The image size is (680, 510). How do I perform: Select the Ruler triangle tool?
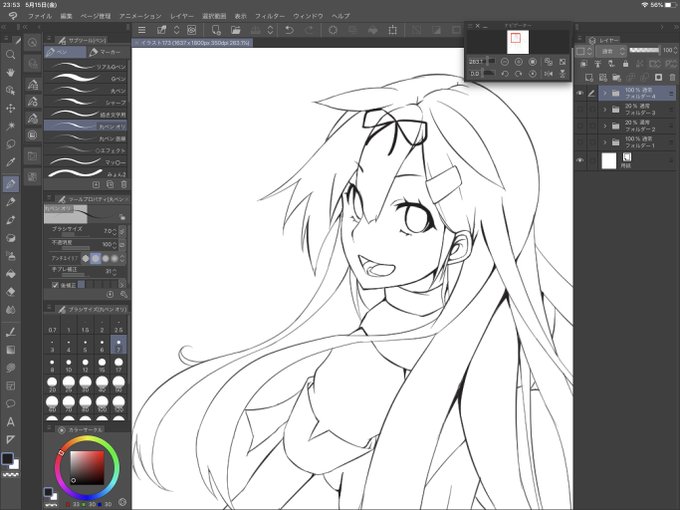(x=10, y=440)
